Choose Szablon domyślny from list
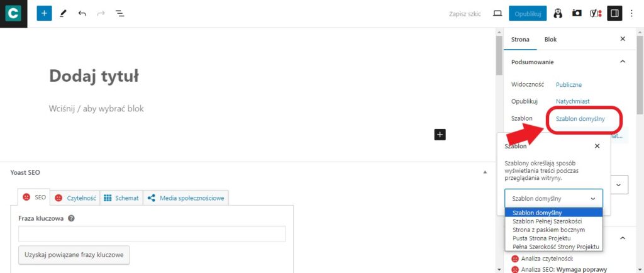 553,213
